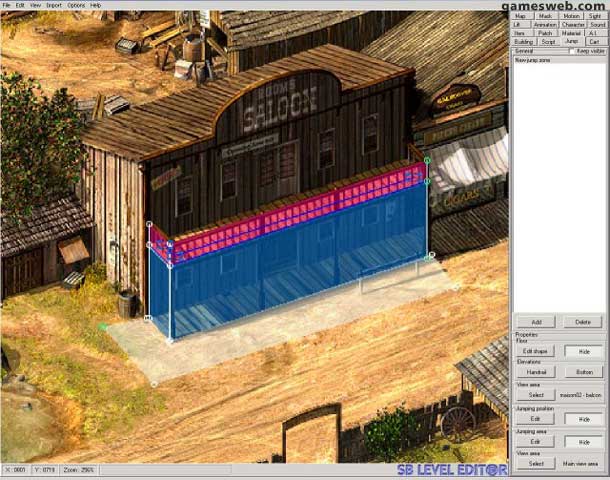Select the Building tab
610x480 pixels.
click(523, 41)
